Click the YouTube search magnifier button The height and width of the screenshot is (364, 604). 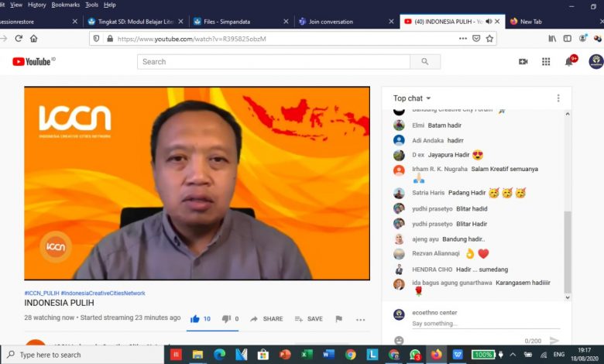point(425,62)
